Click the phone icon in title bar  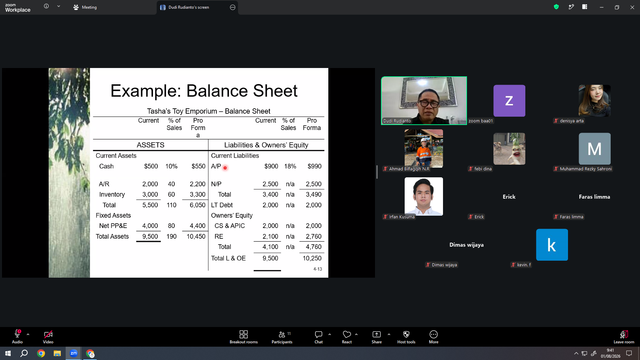click(571, 7)
